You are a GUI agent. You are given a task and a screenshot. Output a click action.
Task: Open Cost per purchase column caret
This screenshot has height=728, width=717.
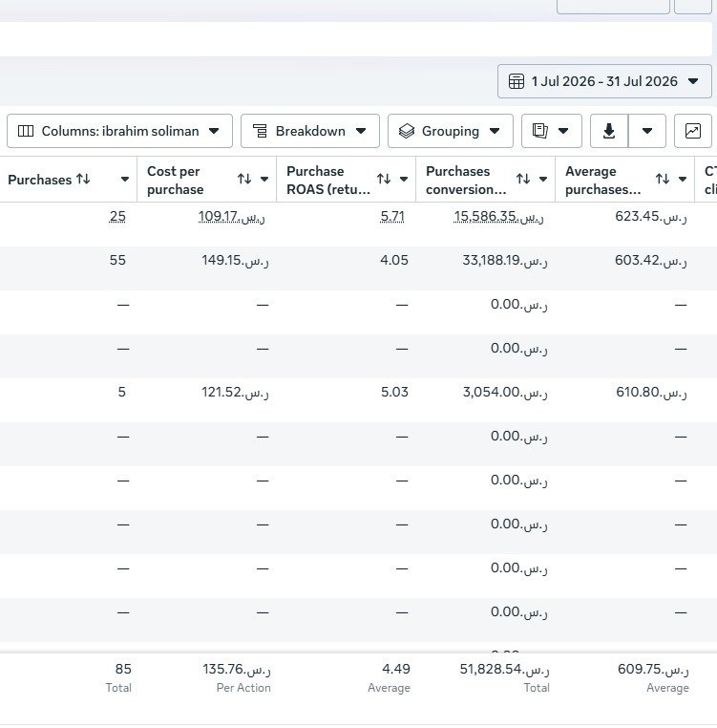264,180
